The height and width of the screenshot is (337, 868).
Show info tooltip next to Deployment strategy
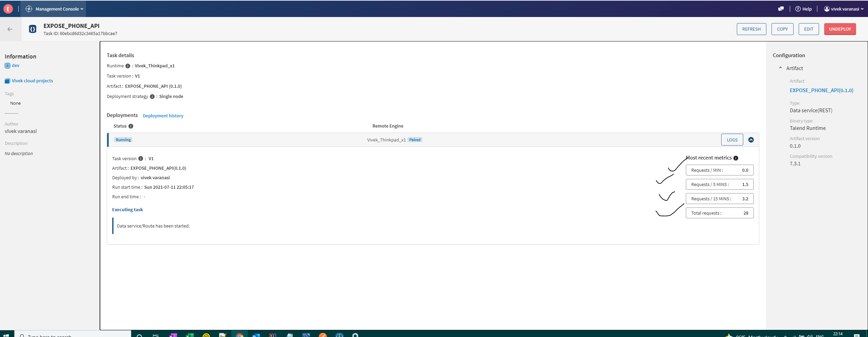[x=152, y=97]
